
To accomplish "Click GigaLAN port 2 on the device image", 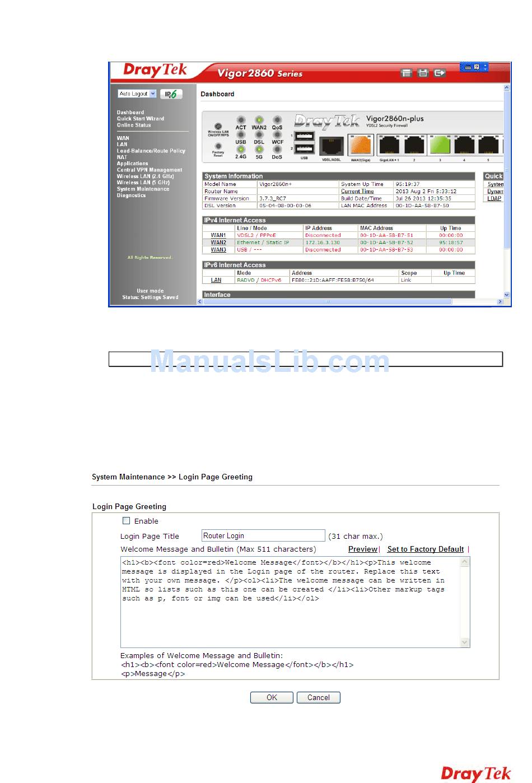I will click(414, 145).
